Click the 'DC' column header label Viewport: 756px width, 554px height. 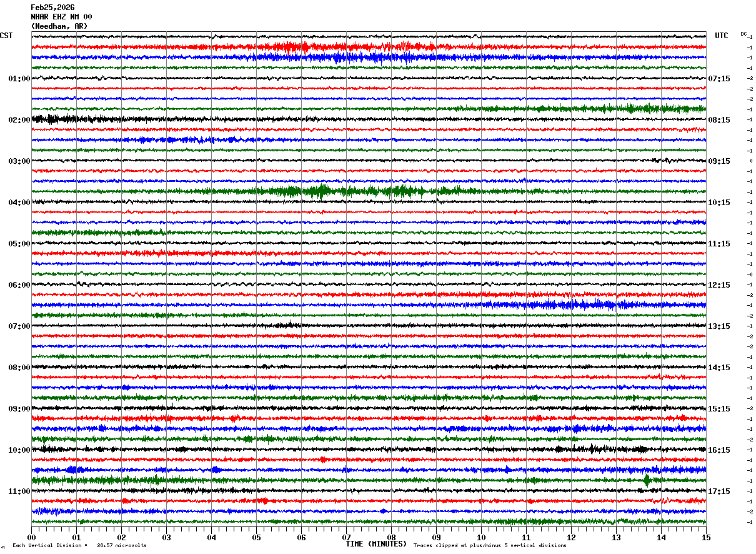coord(744,34)
